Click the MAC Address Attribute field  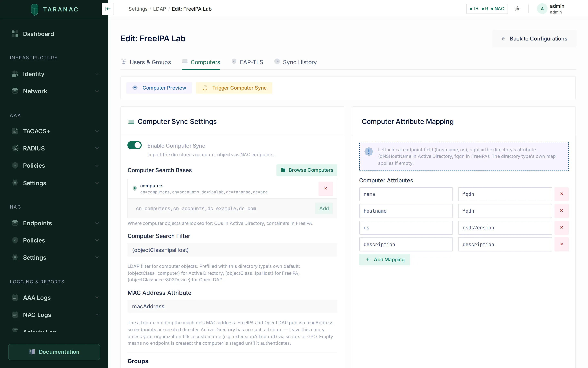[x=232, y=306]
